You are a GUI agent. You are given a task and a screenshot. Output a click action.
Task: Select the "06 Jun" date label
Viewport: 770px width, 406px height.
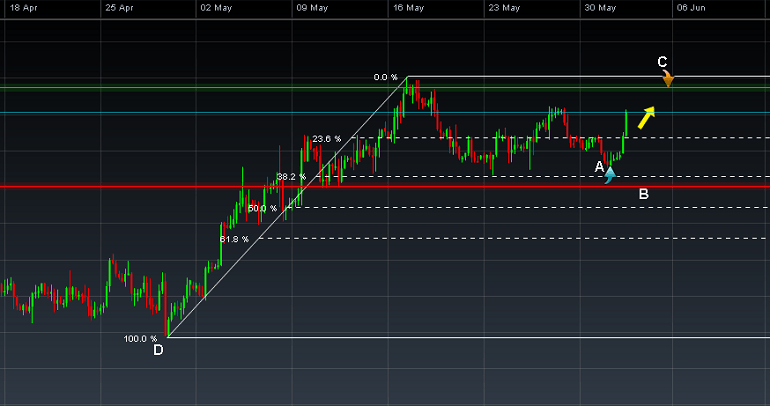point(691,8)
